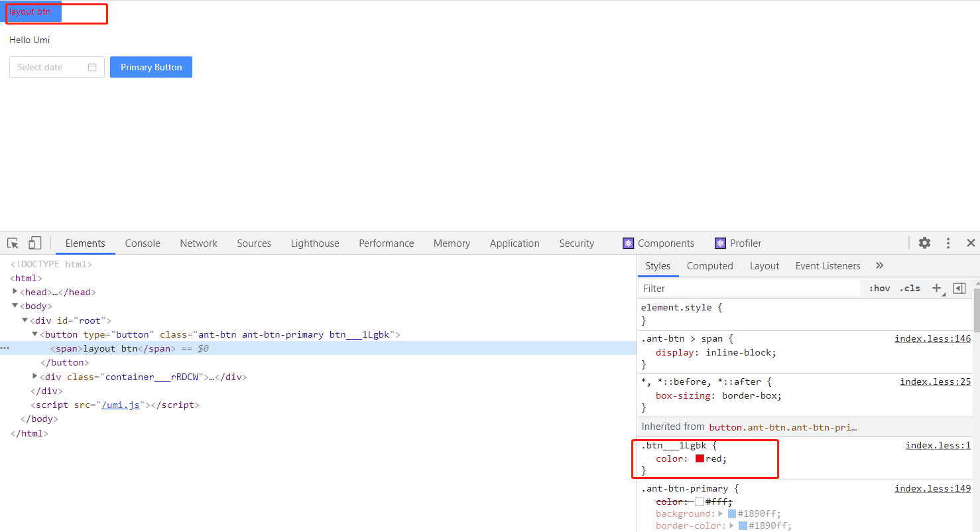Click the #fff white color swatch
Image resolution: width=980 pixels, height=532 pixels.
[x=700, y=502]
